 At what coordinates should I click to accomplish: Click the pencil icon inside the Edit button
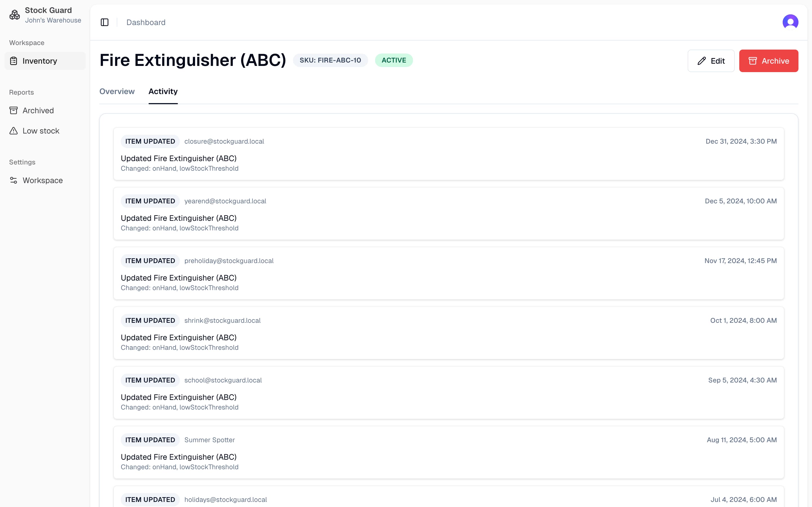point(701,61)
